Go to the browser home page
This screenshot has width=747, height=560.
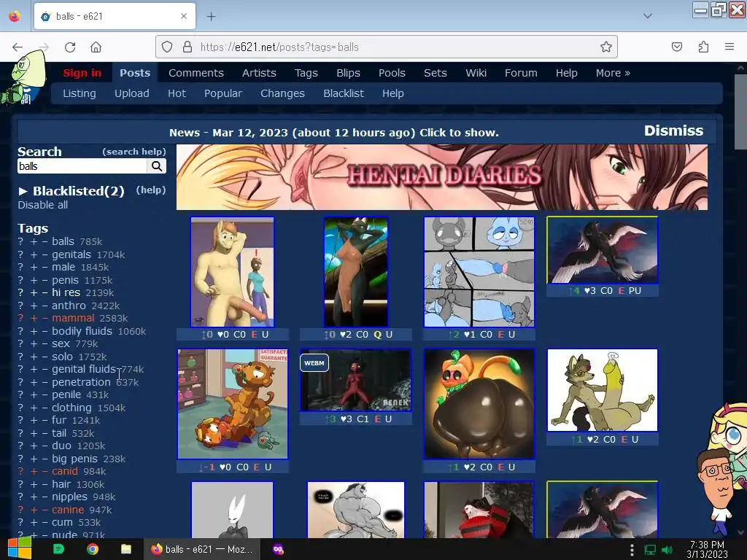pyautogui.click(x=96, y=47)
